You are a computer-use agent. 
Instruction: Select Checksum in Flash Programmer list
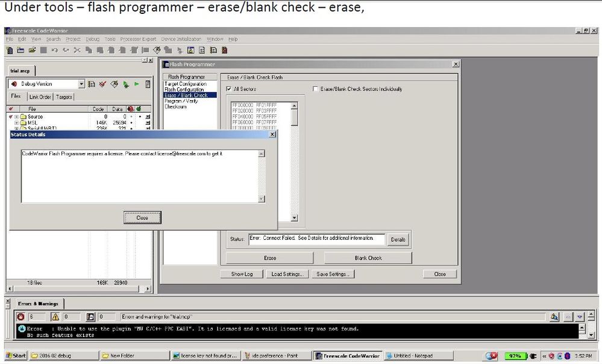coord(175,107)
